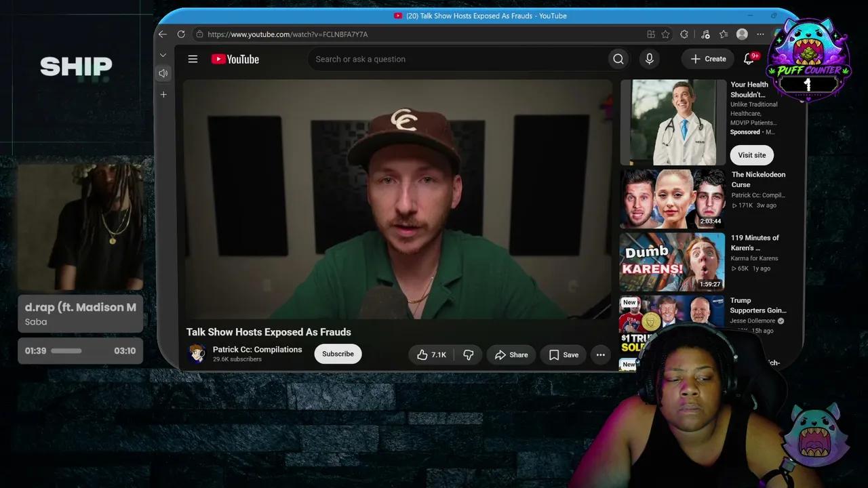Start voice search with the microphone icon
Viewport: 868px width, 488px height.
coord(650,59)
